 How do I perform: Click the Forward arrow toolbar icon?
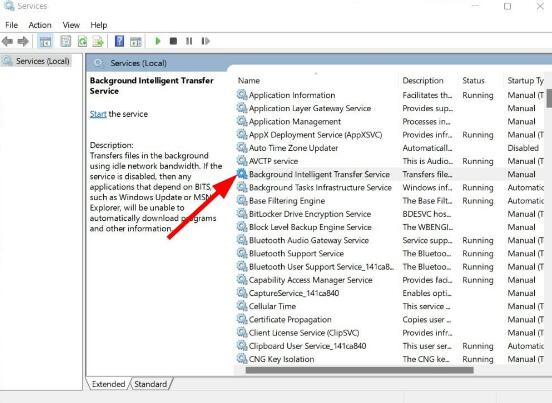click(x=23, y=42)
